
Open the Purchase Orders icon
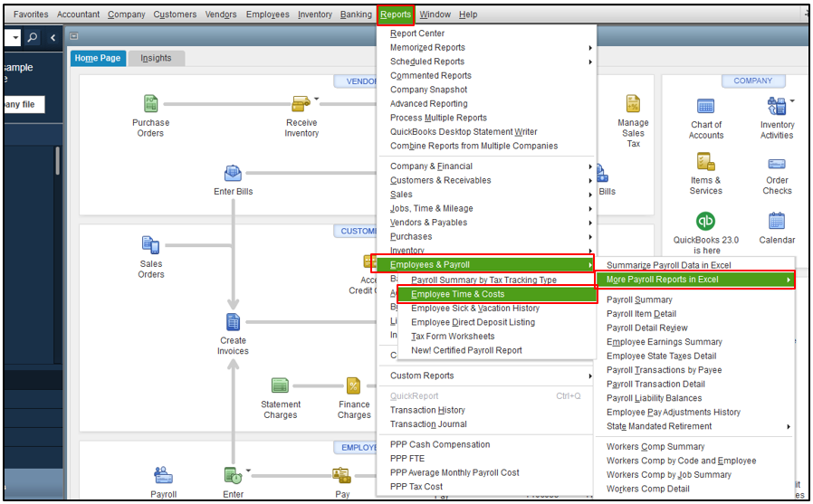pyautogui.click(x=151, y=103)
